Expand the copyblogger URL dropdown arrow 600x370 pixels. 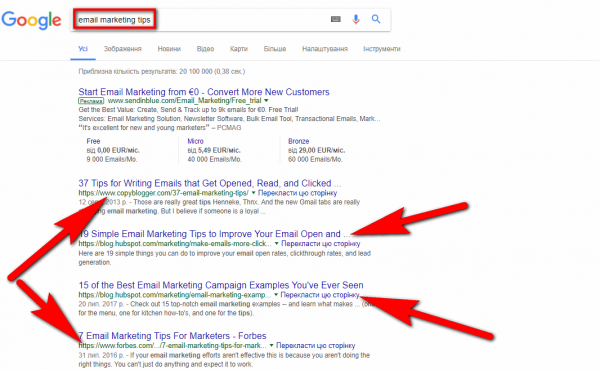pyautogui.click(x=253, y=193)
